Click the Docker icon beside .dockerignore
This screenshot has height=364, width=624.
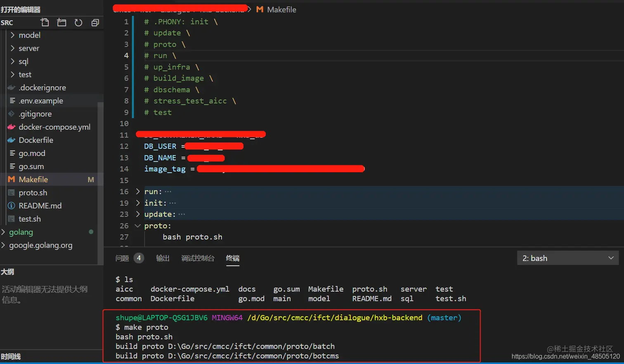point(12,87)
